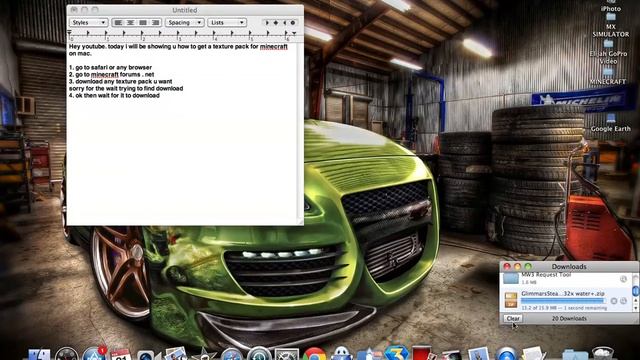Open the MINECRAFT desktop folder

[x=608, y=76]
